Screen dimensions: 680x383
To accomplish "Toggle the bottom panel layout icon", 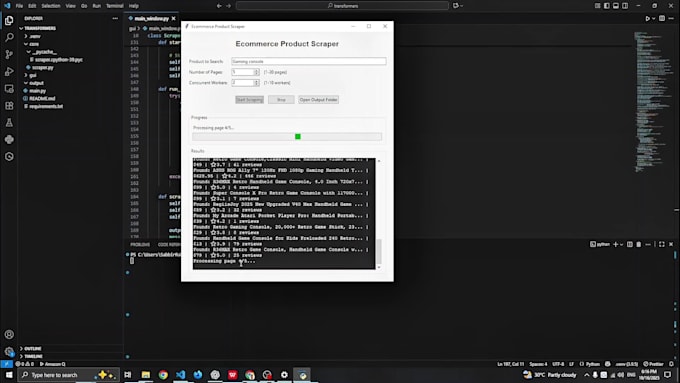I will click(x=616, y=6).
